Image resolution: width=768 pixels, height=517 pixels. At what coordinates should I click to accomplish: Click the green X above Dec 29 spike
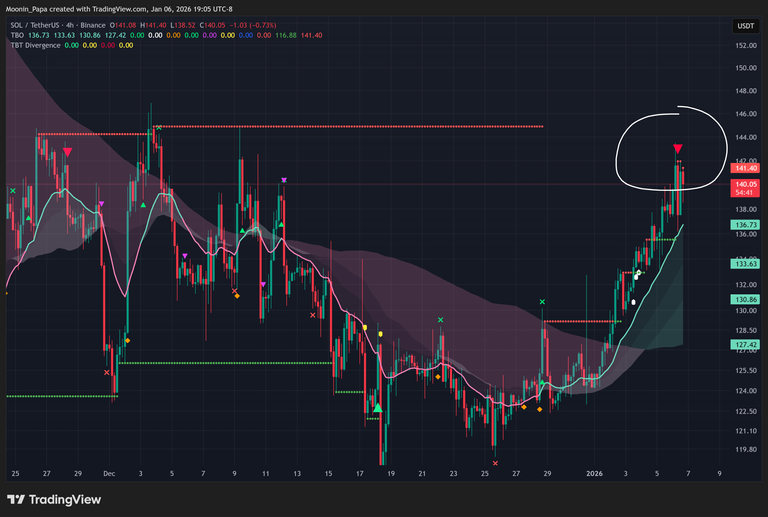[542, 301]
